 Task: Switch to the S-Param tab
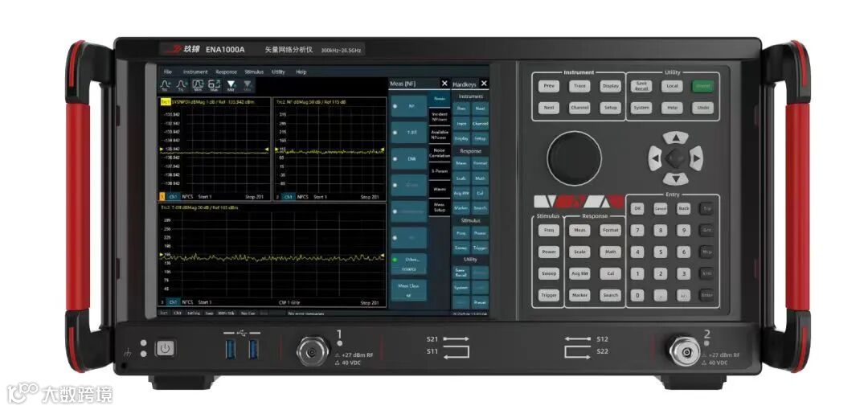[440, 171]
